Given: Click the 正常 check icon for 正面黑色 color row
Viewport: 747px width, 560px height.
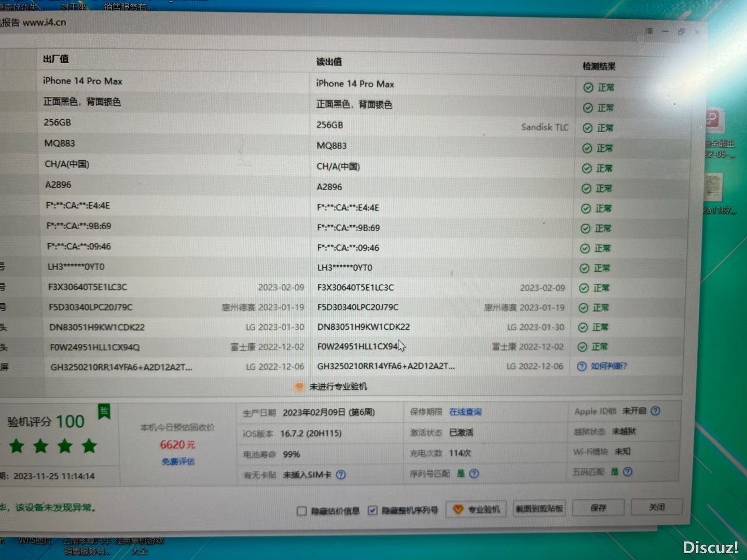Looking at the screenshot, I should [588, 108].
